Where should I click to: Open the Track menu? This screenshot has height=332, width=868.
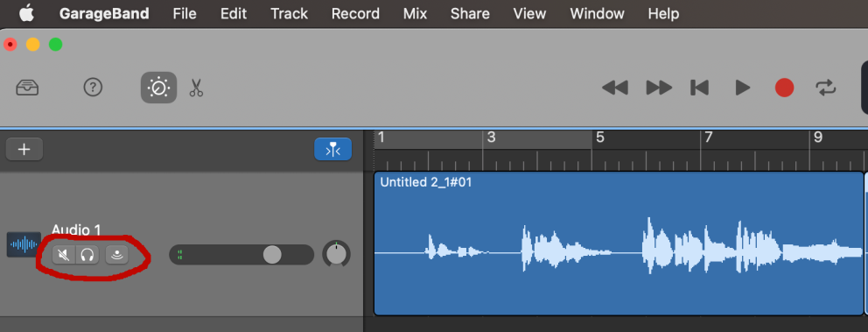pyautogui.click(x=289, y=13)
